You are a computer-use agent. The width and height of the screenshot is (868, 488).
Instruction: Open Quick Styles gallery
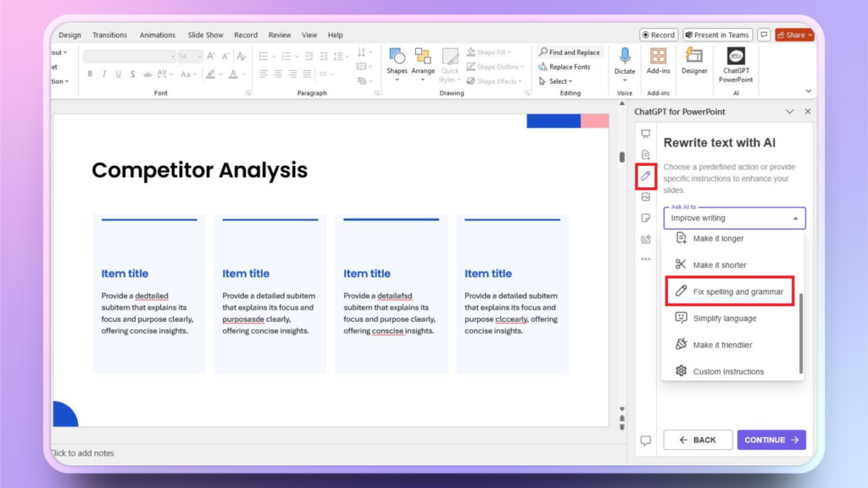coord(449,64)
